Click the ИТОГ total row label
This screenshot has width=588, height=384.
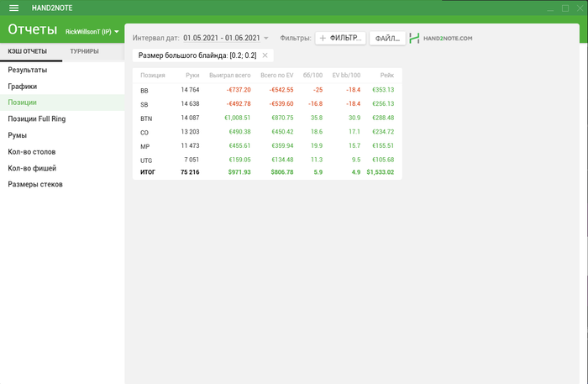point(148,172)
